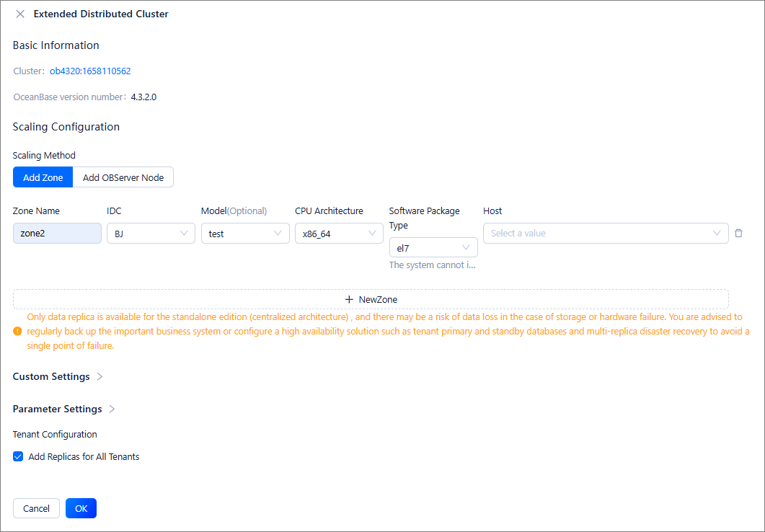Confirm with the OK button
This screenshot has height=532, width=765.
(x=81, y=508)
